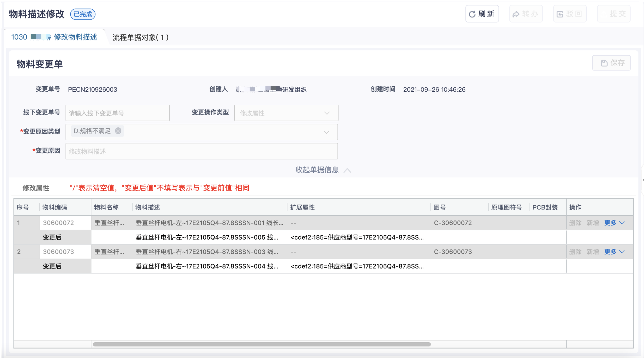Click the 变更原因 text field

(x=202, y=151)
